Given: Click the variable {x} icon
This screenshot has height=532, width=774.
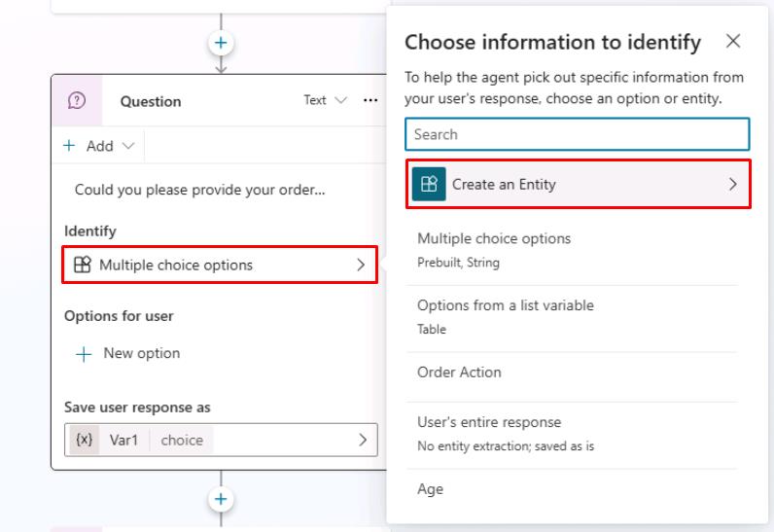Looking at the screenshot, I should (85, 440).
